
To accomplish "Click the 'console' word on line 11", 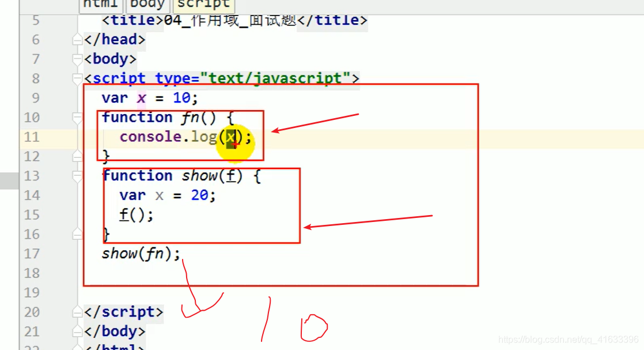I will [150, 137].
